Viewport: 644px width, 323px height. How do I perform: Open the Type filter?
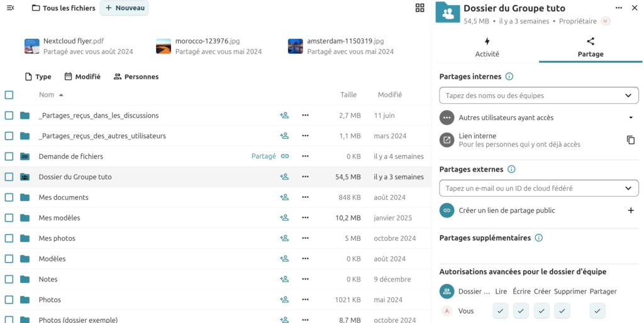38,77
